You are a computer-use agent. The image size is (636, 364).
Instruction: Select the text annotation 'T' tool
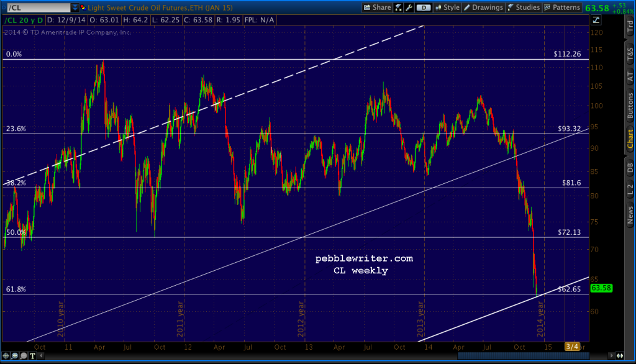click(32, 355)
